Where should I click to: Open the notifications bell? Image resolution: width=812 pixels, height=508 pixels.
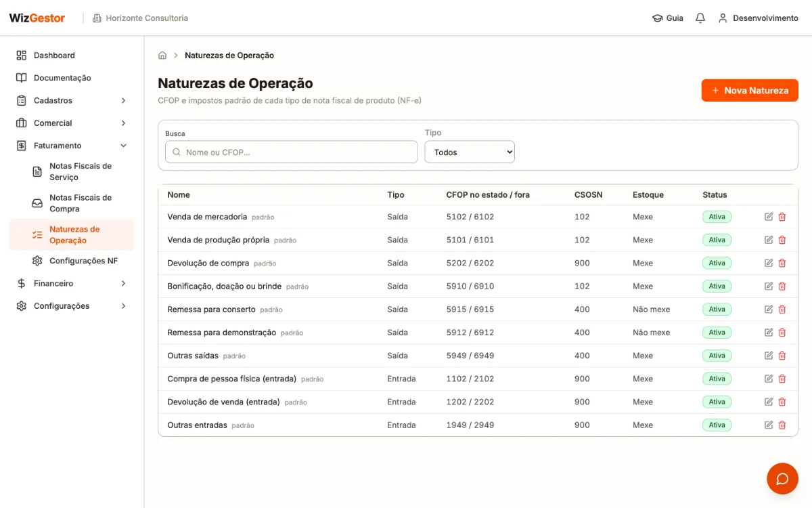700,18
